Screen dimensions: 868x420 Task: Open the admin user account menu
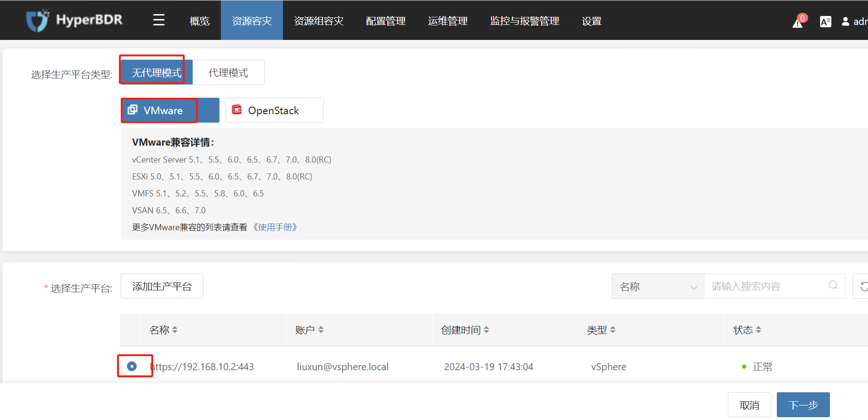tap(854, 22)
